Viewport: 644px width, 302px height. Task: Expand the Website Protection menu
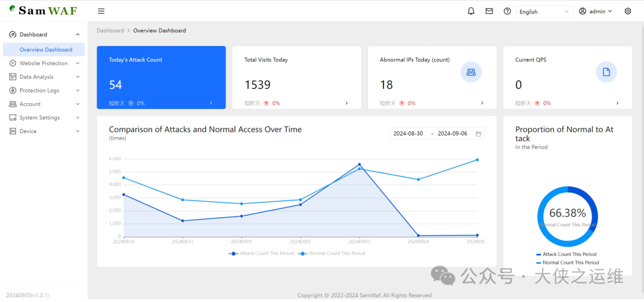(44, 63)
